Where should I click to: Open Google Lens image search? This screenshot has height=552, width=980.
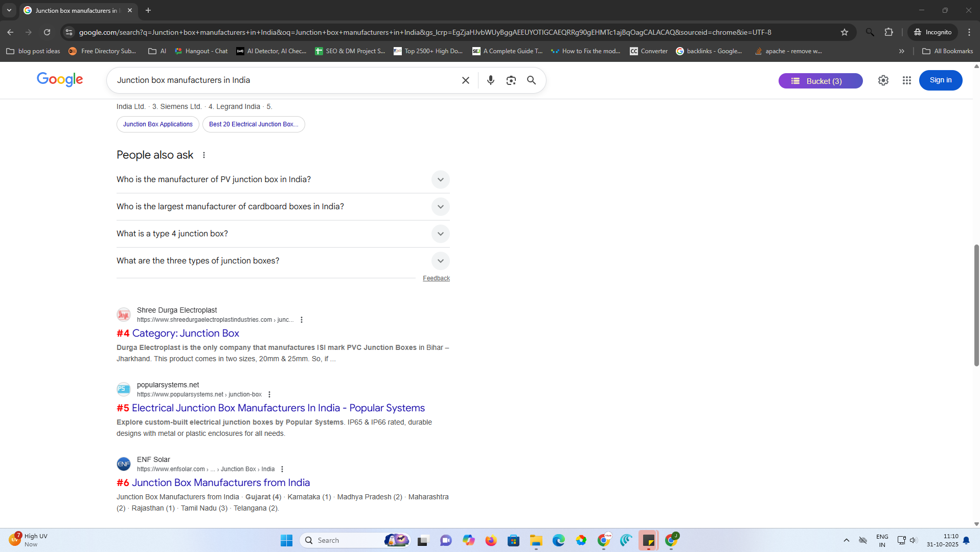511,80
